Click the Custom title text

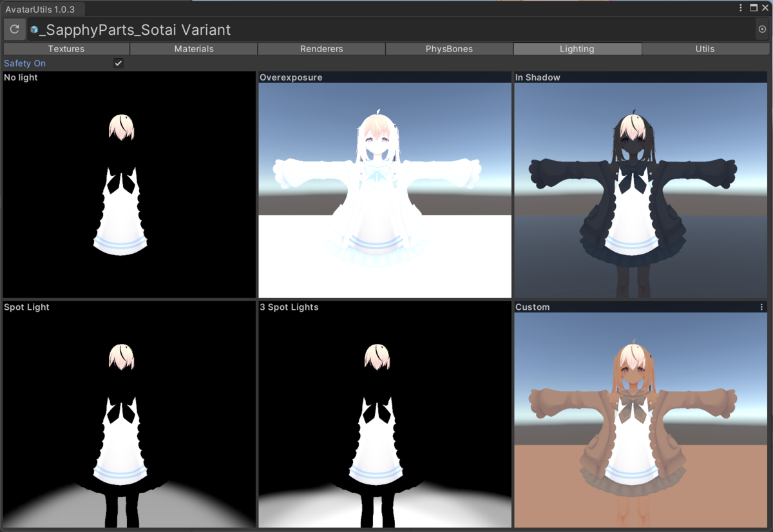pos(533,307)
